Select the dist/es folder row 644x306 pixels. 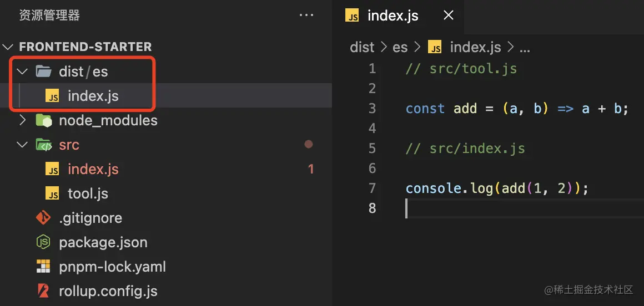tap(166, 72)
